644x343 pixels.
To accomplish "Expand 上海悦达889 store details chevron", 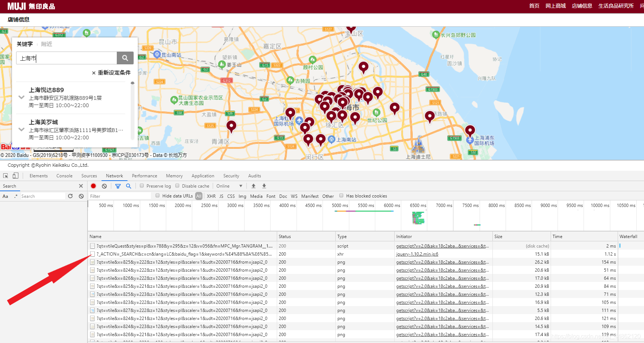I will [22, 97].
